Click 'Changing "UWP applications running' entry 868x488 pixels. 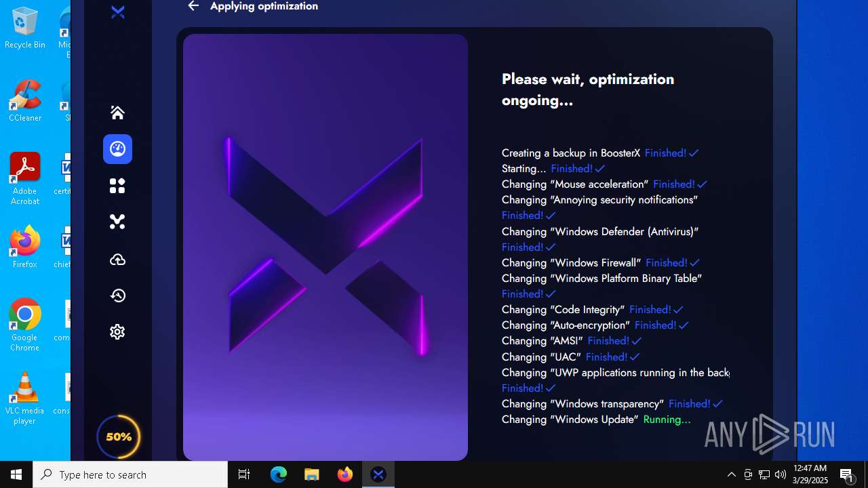coord(616,373)
